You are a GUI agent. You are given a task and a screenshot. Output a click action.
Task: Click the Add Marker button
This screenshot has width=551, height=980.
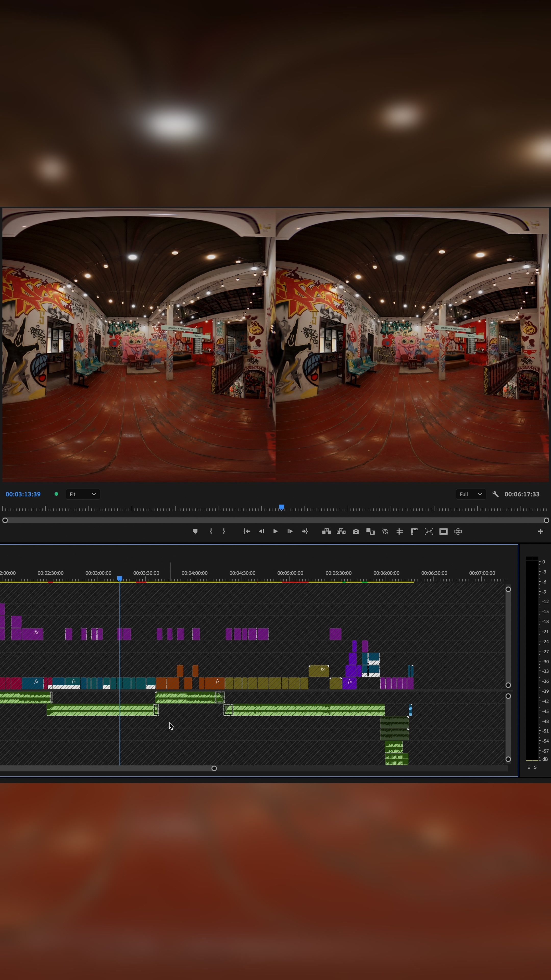195,531
